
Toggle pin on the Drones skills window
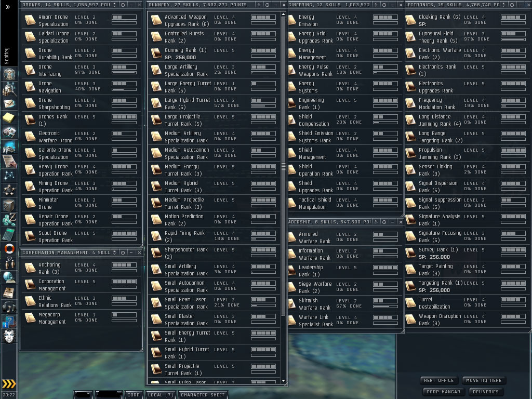tap(115, 5)
